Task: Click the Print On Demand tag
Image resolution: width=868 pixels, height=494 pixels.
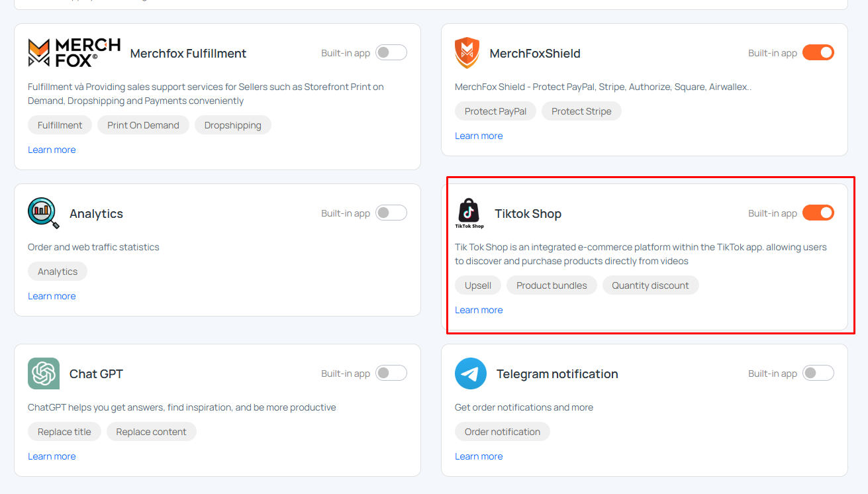Action: 143,125
